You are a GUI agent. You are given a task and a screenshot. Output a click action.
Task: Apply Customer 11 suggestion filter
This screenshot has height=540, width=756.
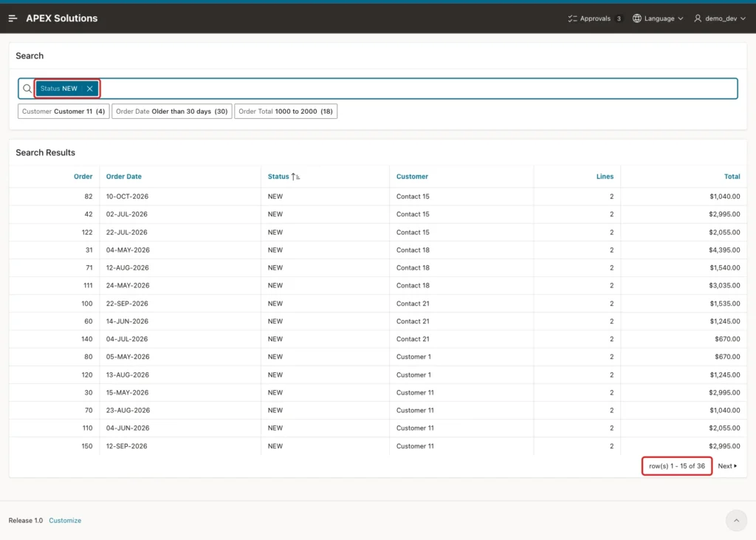click(63, 111)
